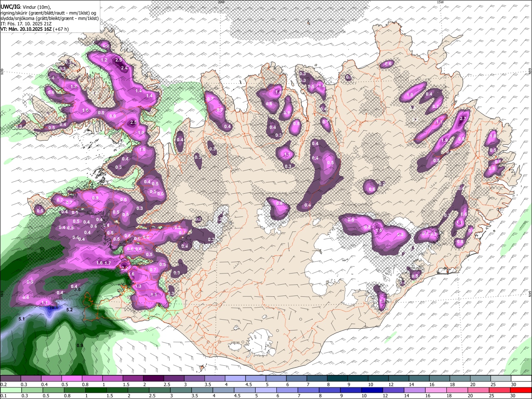Click lower legend pale green swatch between 0.1 and 0.3

(x=10, y=390)
